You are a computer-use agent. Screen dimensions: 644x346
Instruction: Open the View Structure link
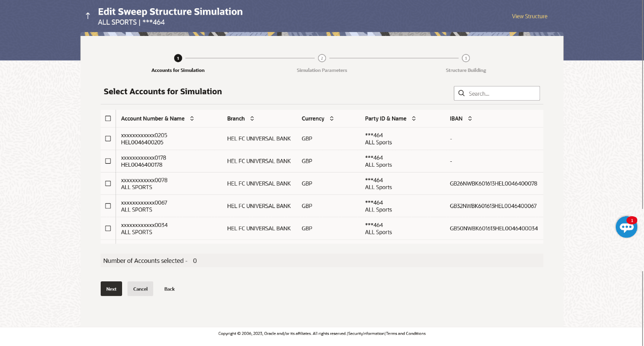click(529, 17)
